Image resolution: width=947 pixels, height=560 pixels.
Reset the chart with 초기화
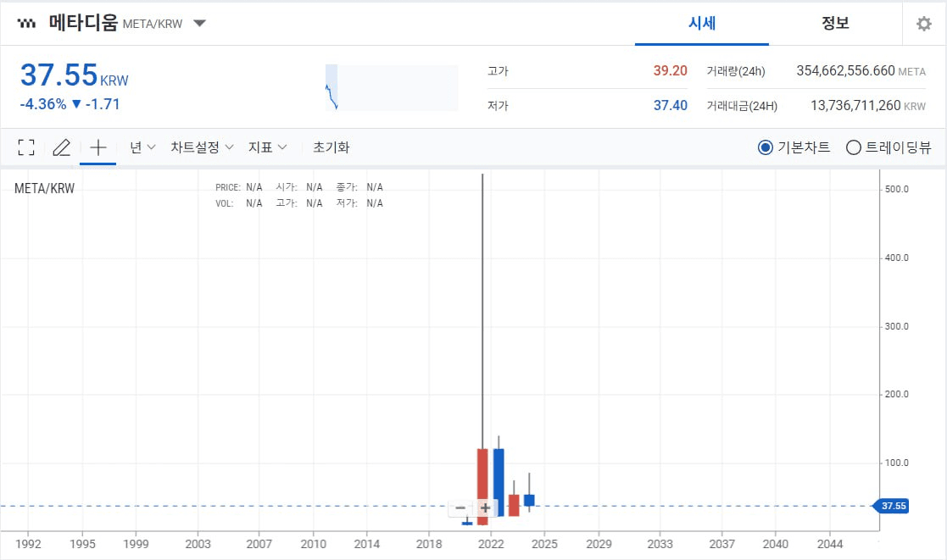[331, 147]
